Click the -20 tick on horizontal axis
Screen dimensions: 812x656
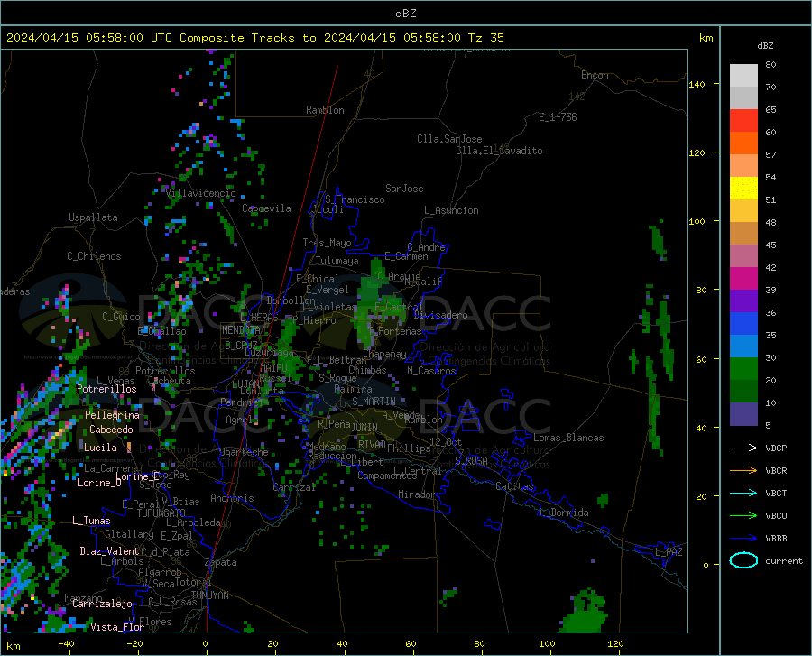coord(135,644)
